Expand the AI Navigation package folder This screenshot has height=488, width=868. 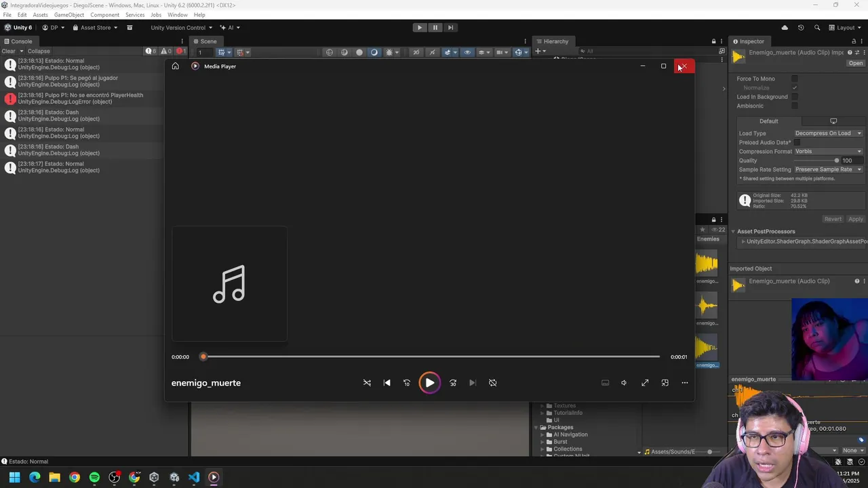point(542,434)
